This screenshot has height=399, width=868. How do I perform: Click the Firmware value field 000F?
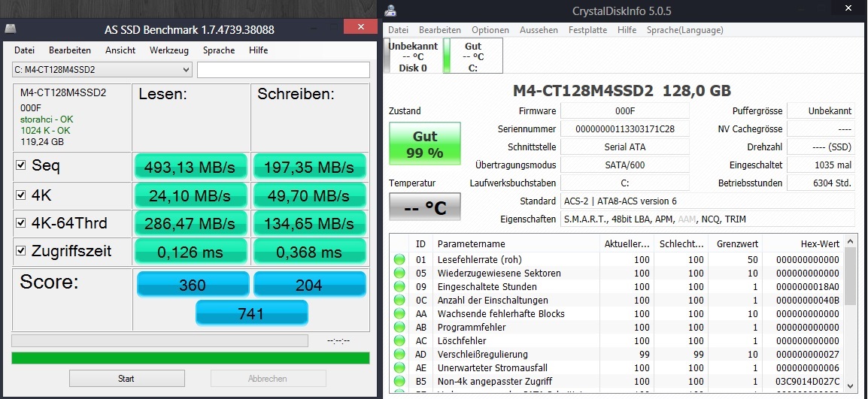625,110
